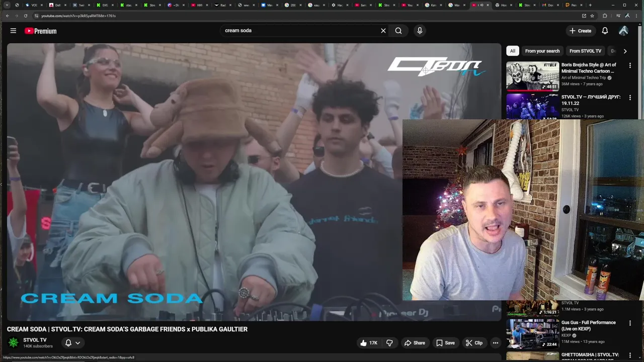Open the Create button

[580, 31]
